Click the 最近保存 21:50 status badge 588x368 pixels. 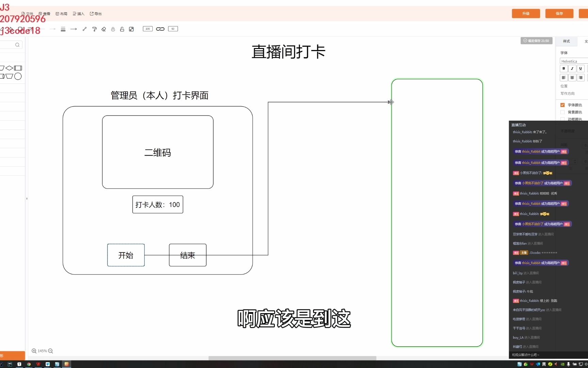(536, 41)
